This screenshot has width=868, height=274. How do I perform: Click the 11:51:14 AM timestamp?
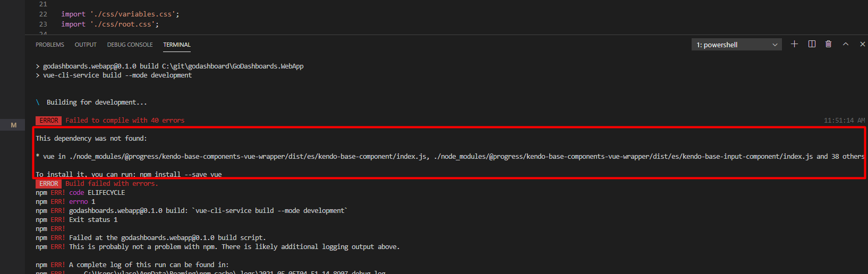click(844, 121)
